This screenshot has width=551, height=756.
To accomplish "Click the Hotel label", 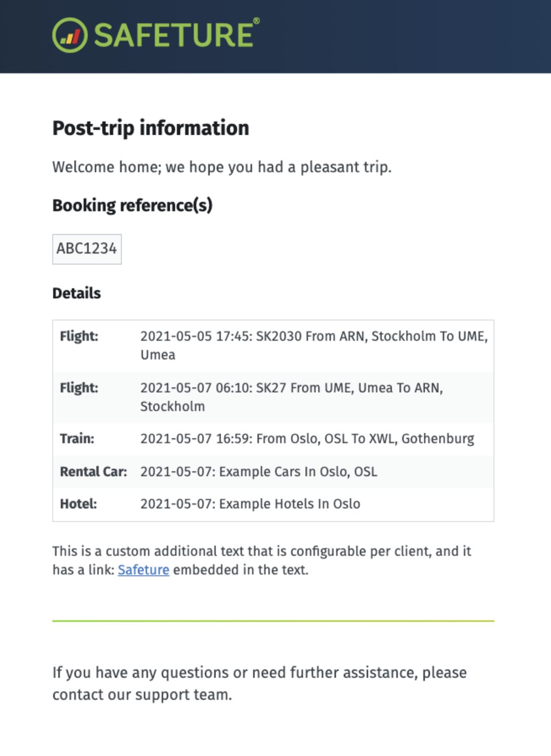I will (x=78, y=504).
